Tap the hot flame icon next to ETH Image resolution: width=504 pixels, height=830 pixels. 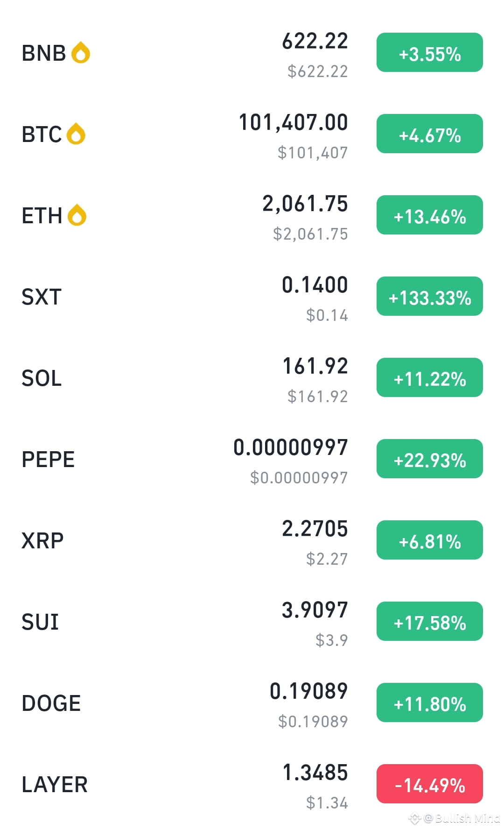(77, 215)
